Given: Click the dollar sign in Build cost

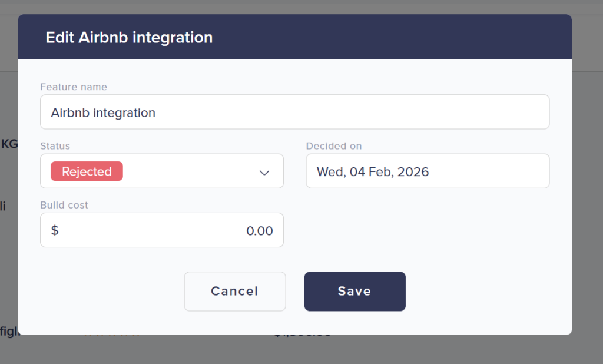Looking at the screenshot, I should pos(55,230).
